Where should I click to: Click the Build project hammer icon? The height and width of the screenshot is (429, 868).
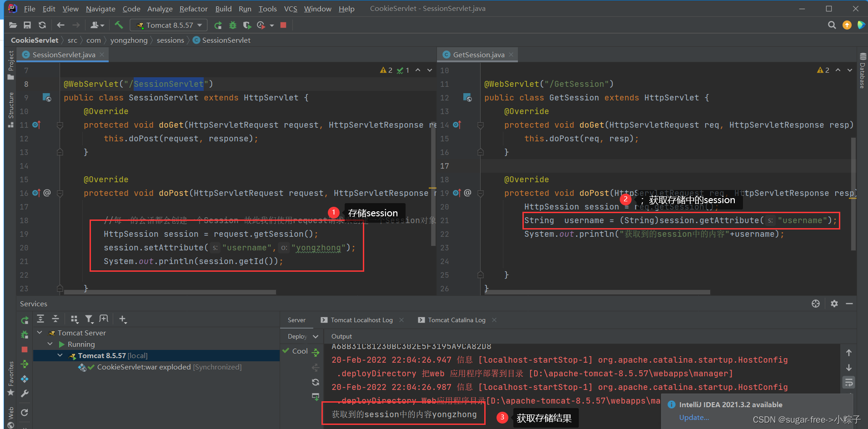coord(119,25)
